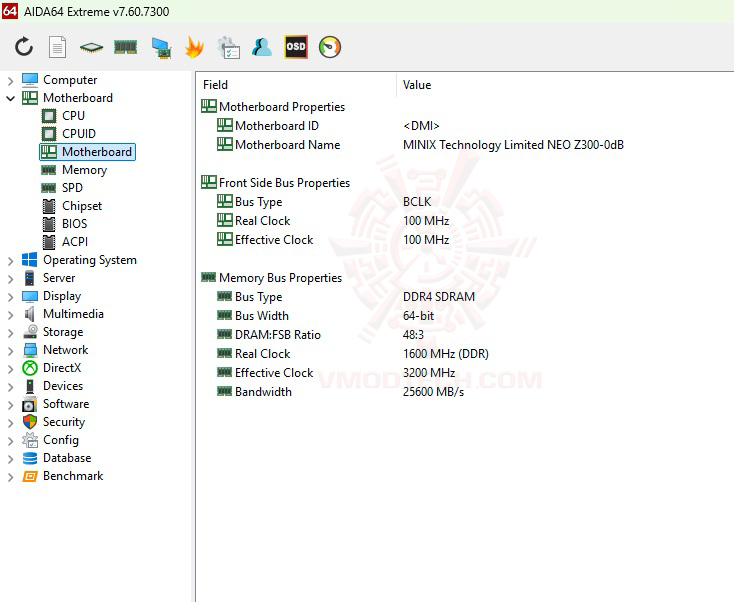Viewport: 734px width, 602px height.
Task: Open the monitor diagnostics toolbar icon
Action: (161, 48)
